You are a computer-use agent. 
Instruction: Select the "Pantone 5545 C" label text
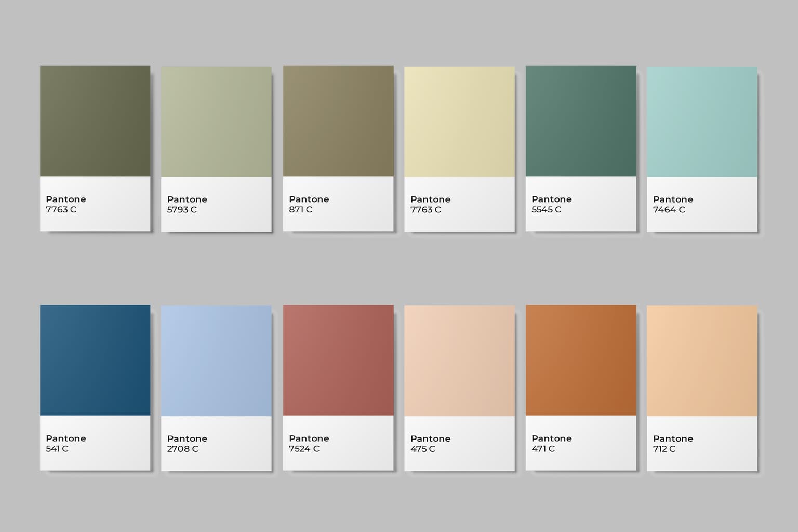click(x=551, y=205)
